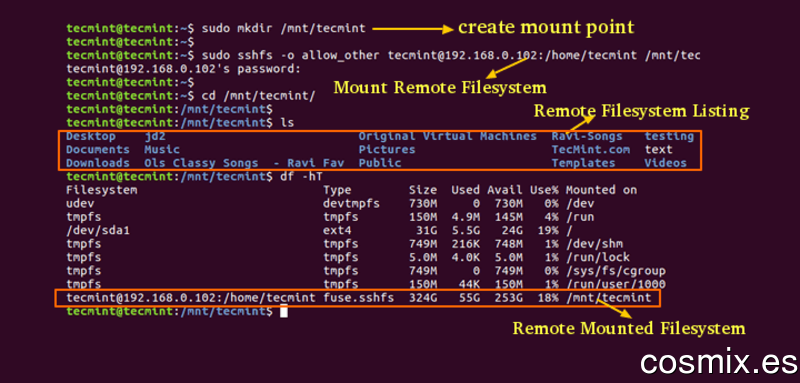Select the 'Downloads' directory name
Viewport: 800px width, 383px height.
tap(98, 163)
